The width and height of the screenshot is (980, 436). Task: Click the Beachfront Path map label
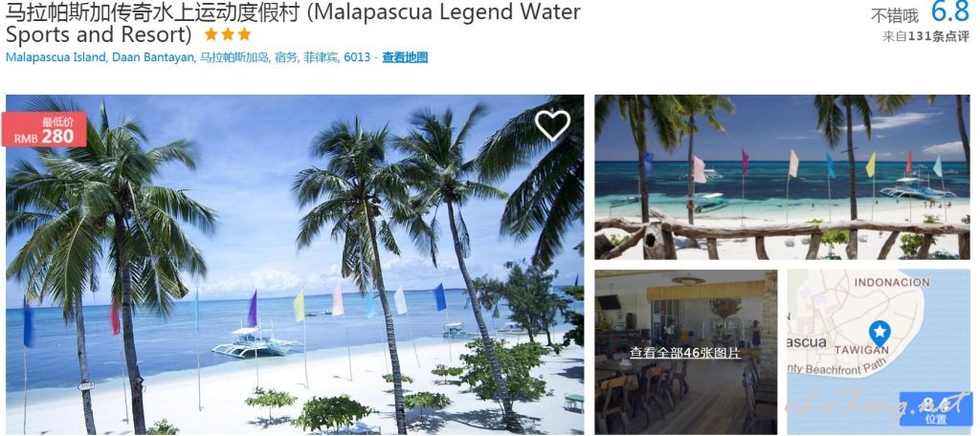pos(835,368)
